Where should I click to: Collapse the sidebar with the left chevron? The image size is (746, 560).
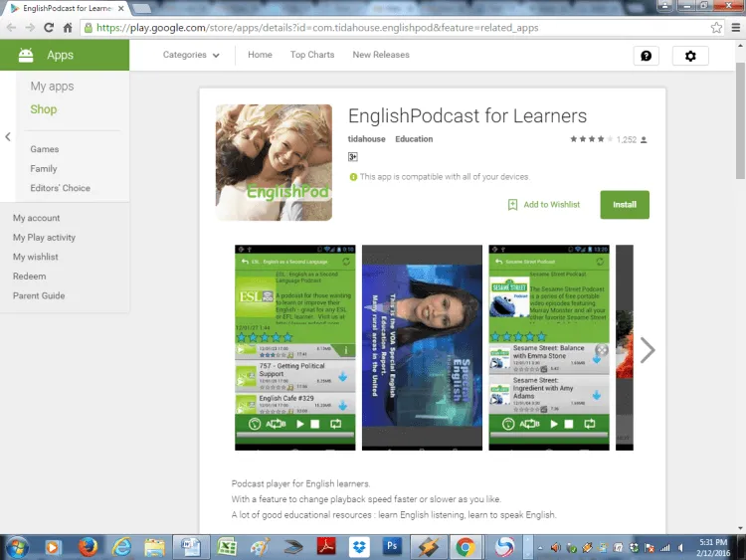[8, 137]
